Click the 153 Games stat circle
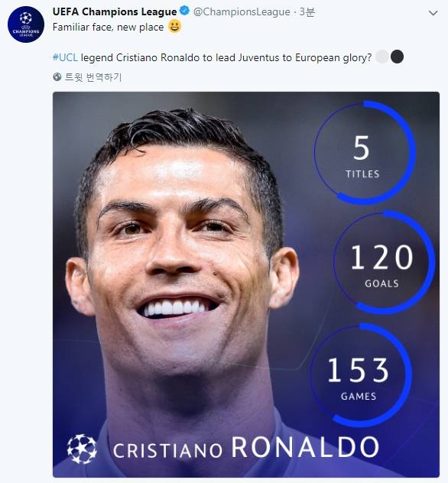Viewport: 448px width, 483px height. click(x=361, y=375)
